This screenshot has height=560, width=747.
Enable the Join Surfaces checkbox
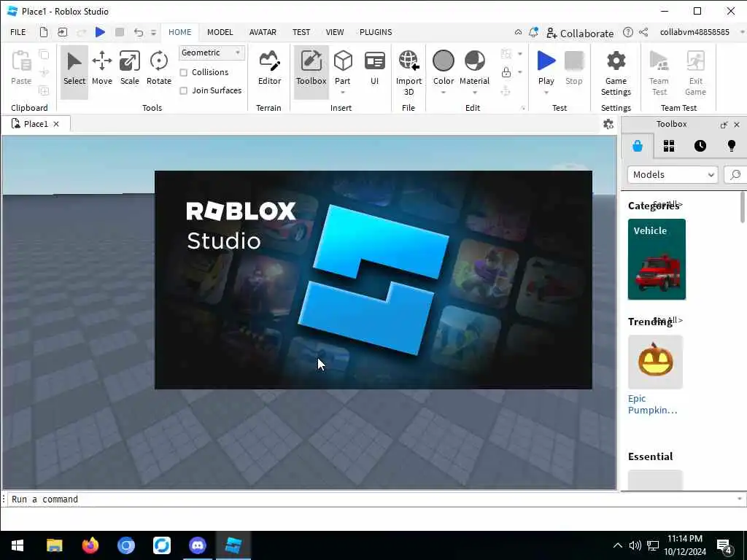(x=183, y=90)
